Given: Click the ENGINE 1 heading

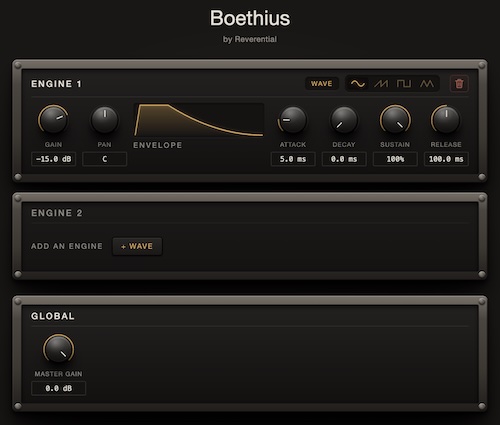Looking at the screenshot, I should pos(56,84).
